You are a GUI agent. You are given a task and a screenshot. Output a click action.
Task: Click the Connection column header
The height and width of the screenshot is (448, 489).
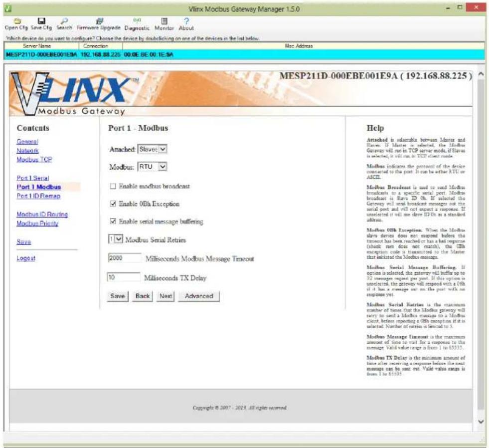pyautogui.click(x=100, y=46)
